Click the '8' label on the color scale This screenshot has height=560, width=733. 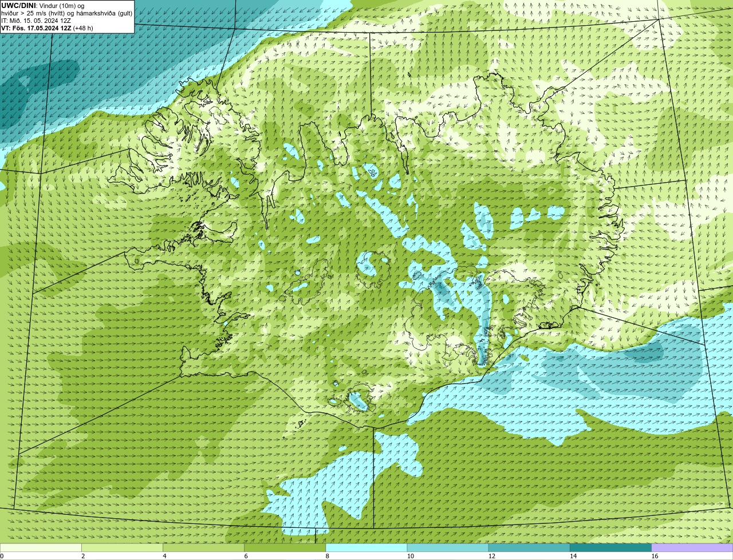[x=328, y=556]
